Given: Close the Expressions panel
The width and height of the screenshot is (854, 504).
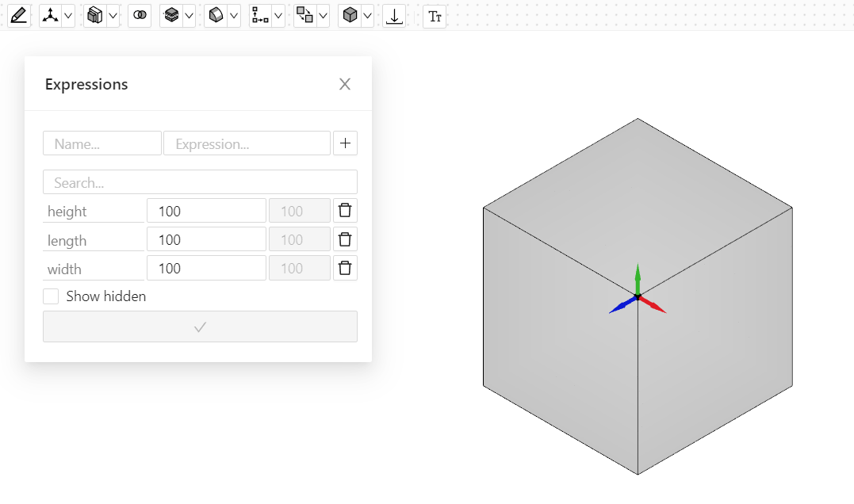Looking at the screenshot, I should point(345,84).
